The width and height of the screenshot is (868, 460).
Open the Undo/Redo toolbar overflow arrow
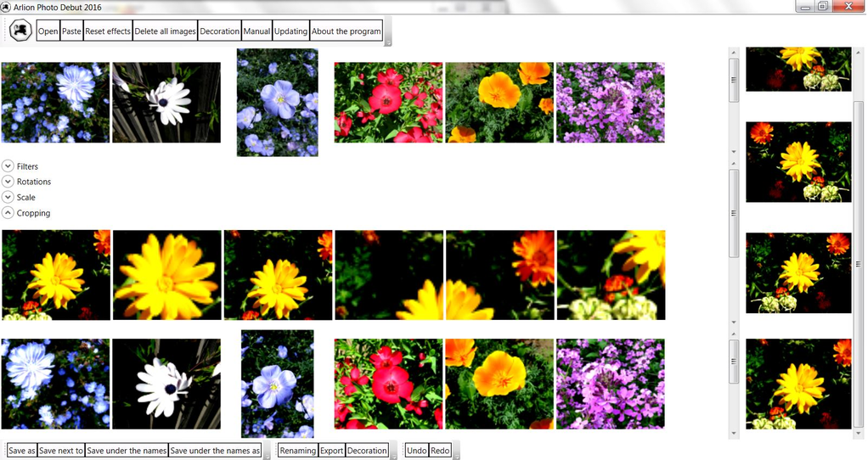[x=456, y=457]
